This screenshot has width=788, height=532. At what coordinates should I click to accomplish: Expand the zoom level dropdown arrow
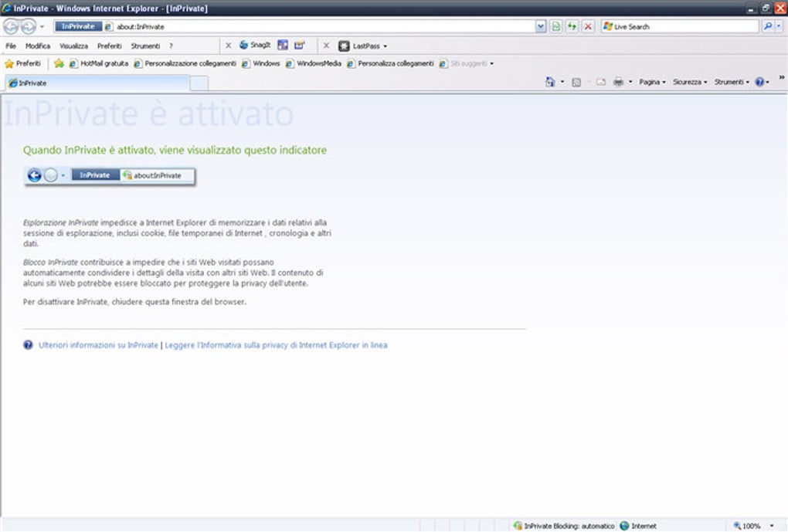coord(772,526)
